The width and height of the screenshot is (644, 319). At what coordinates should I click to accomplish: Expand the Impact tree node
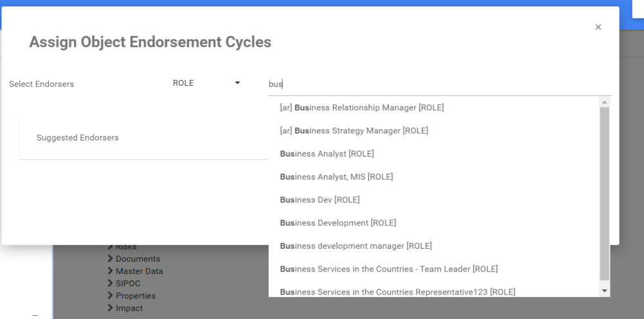(x=110, y=308)
